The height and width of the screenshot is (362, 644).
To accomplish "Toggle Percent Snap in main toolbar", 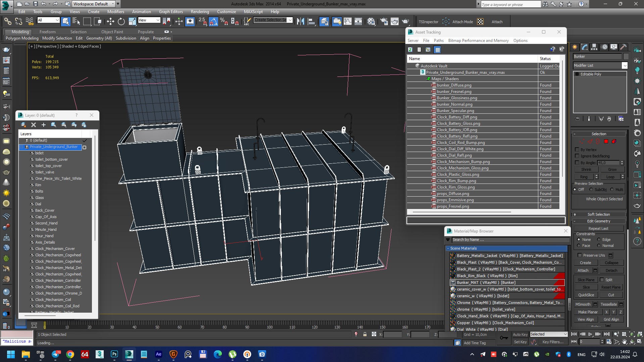I will 224,21.
